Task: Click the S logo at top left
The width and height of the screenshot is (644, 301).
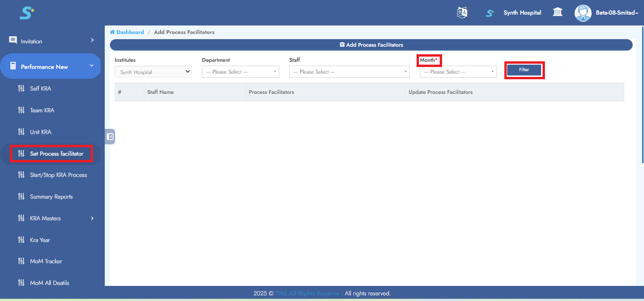Action: [x=26, y=13]
